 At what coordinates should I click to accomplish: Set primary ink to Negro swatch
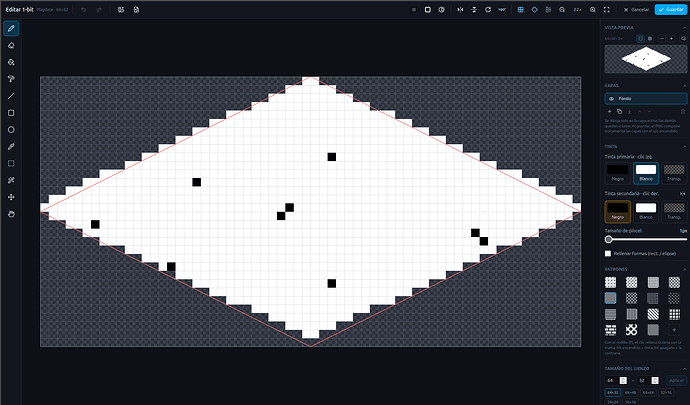click(x=617, y=173)
